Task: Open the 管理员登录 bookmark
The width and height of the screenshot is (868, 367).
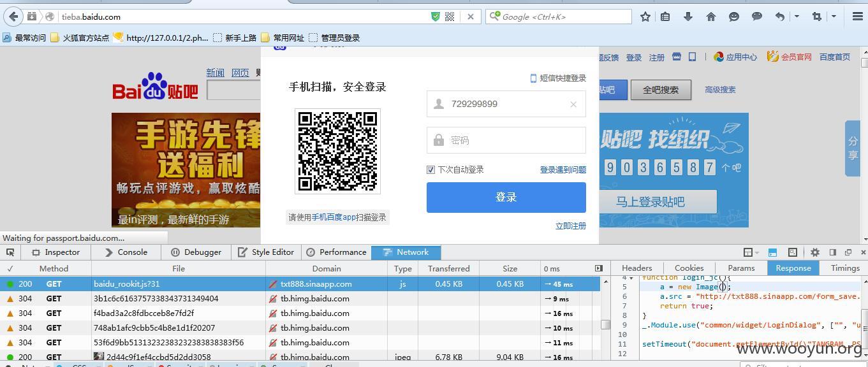Action: click(x=334, y=38)
